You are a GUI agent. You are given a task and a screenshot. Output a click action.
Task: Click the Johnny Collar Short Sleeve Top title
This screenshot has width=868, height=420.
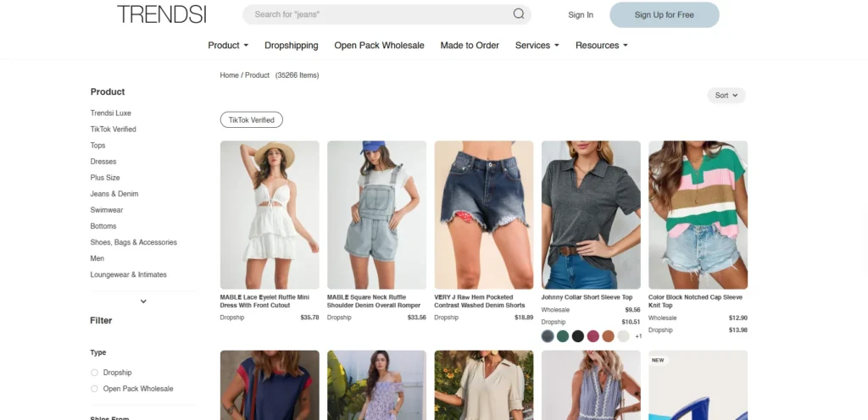587,297
